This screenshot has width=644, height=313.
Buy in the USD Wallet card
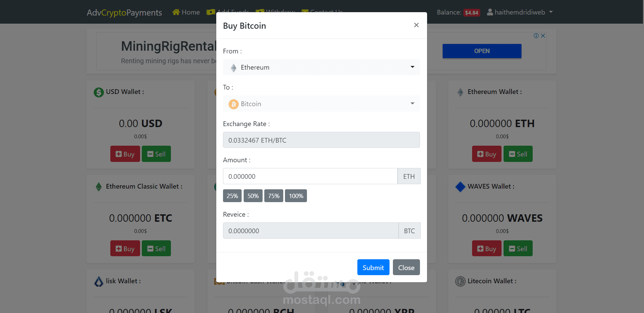125,154
